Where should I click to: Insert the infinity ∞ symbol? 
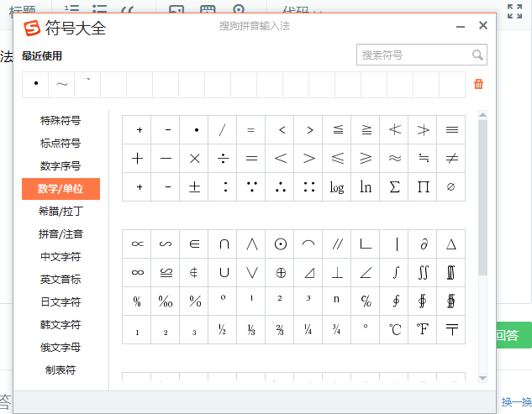pyautogui.click(x=137, y=273)
